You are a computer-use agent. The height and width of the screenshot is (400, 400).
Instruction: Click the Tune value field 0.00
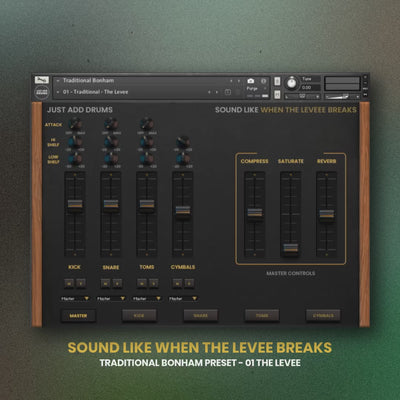tap(310, 87)
